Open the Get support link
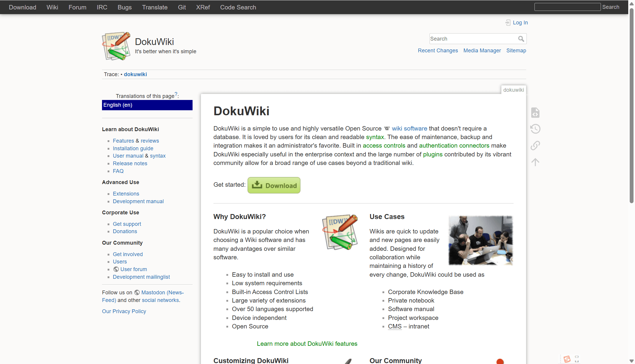The image size is (635, 364). (x=127, y=224)
